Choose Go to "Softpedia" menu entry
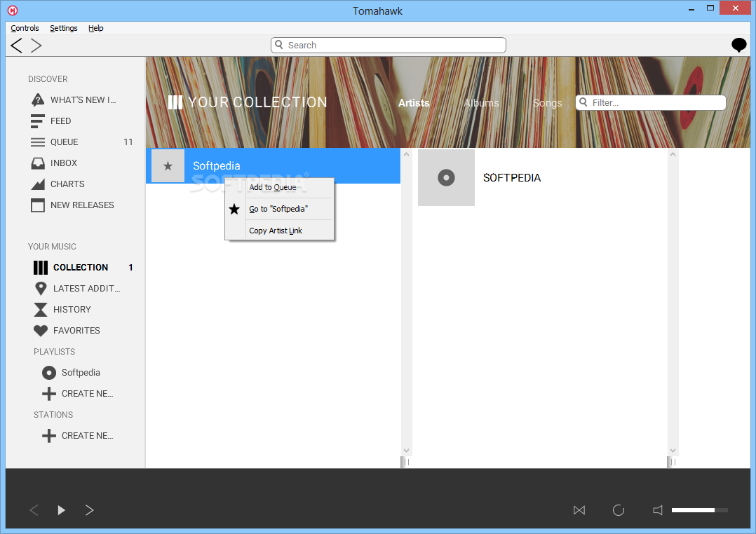Screen dimensions: 756x534 [x=278, y=209]
